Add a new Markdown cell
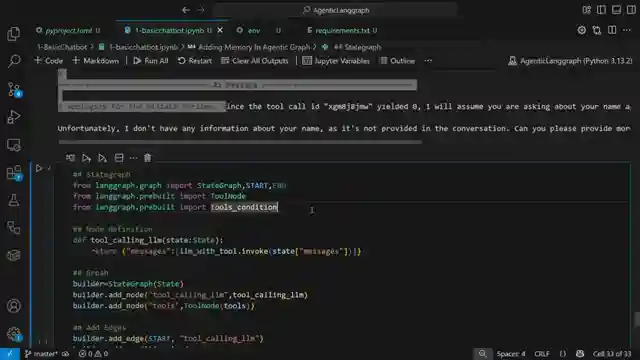The width and height of the screenshot is (640, 360). pyautogui.click(x=96, y=61)
